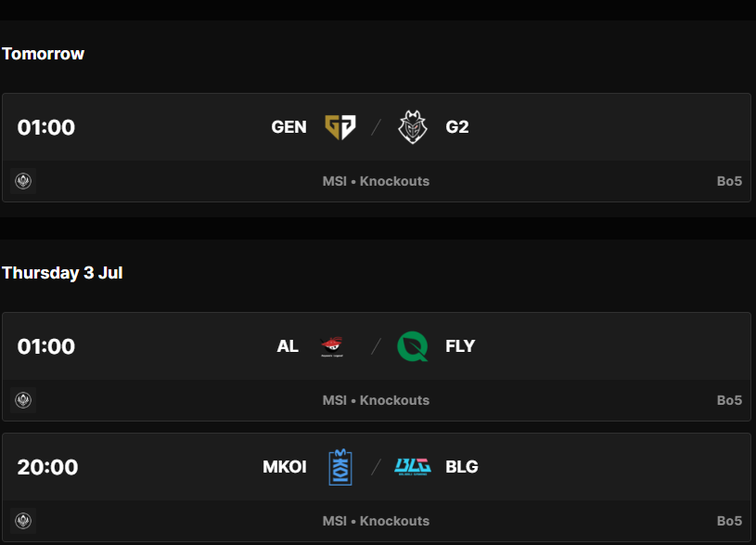
Task: Click MSI league icon under GEN match
Action: pos(23,181)
